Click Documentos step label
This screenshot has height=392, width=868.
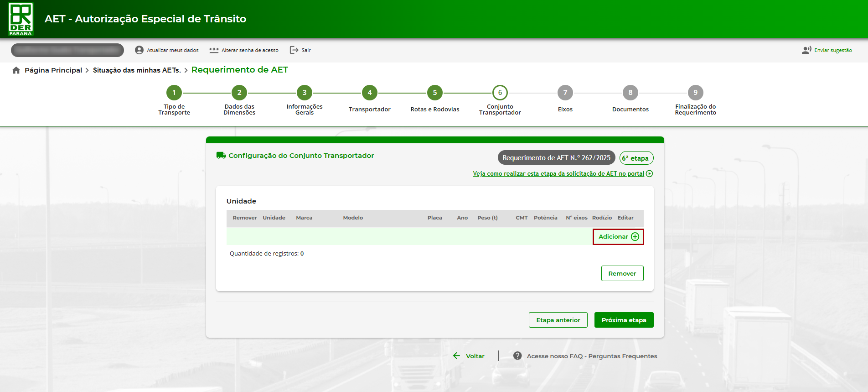(x=630, y=110)
